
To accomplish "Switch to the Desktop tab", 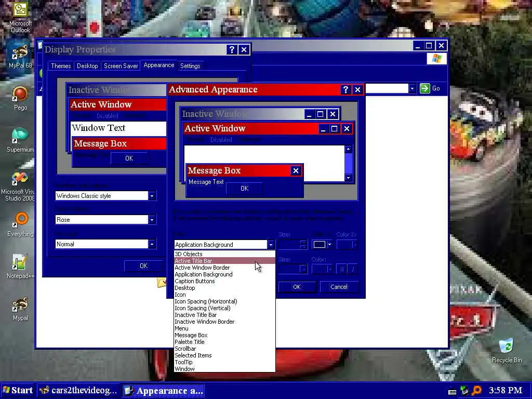I will coord(87,66).
